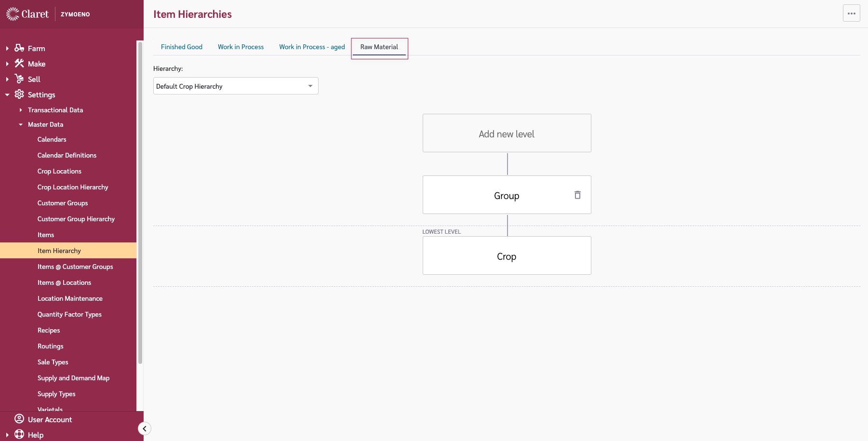
Task: Click the Help lifebuoy icon
Action: 19,434
